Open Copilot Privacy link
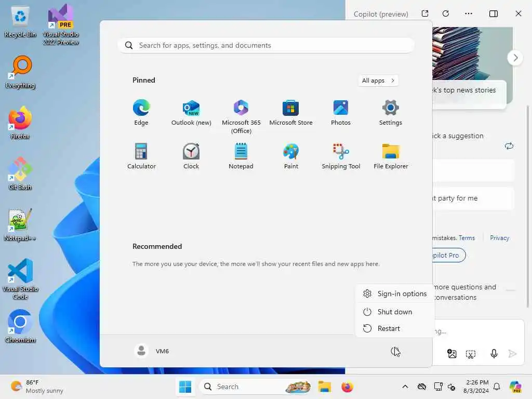The width and height of the screenshot is (532, 399). (x=499, y=238)
